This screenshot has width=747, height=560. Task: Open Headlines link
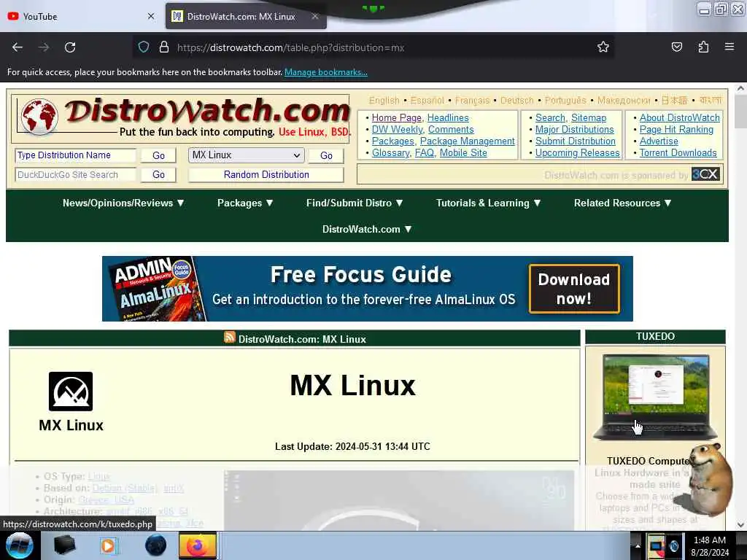pyautogui.click(x=448, y=117)
